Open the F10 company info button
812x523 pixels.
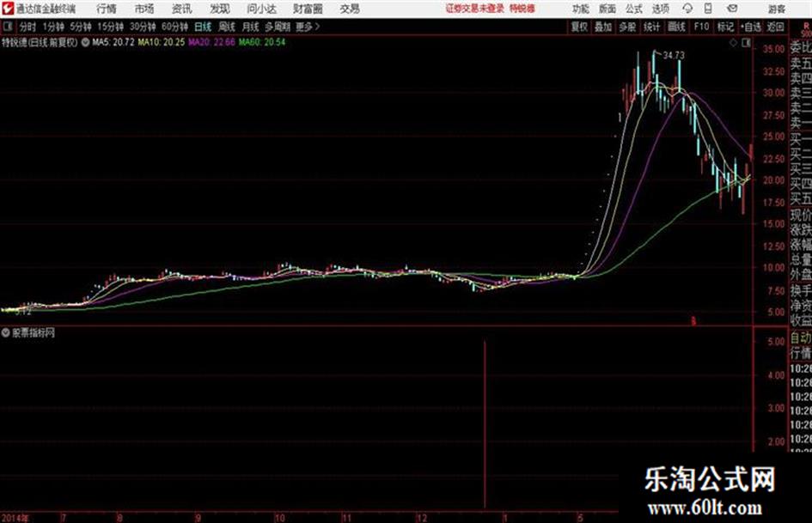[701, 27]
